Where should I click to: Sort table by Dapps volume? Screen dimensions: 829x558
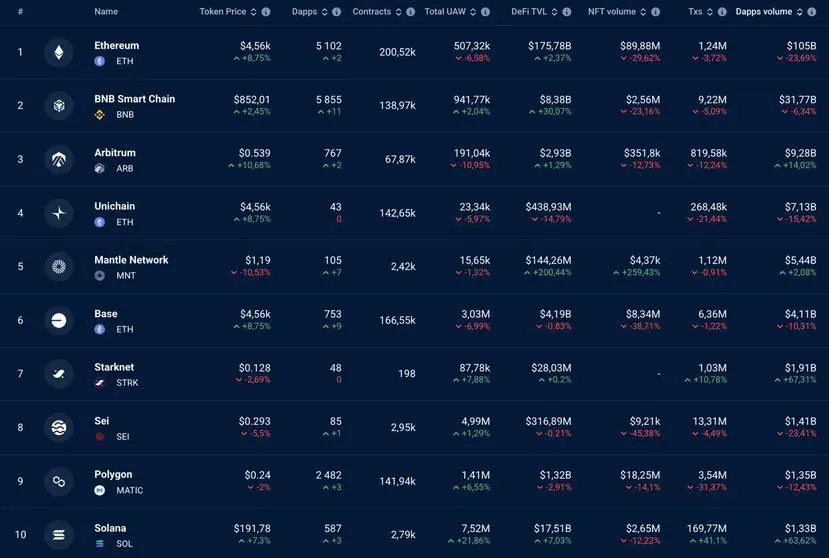(799, 12)
